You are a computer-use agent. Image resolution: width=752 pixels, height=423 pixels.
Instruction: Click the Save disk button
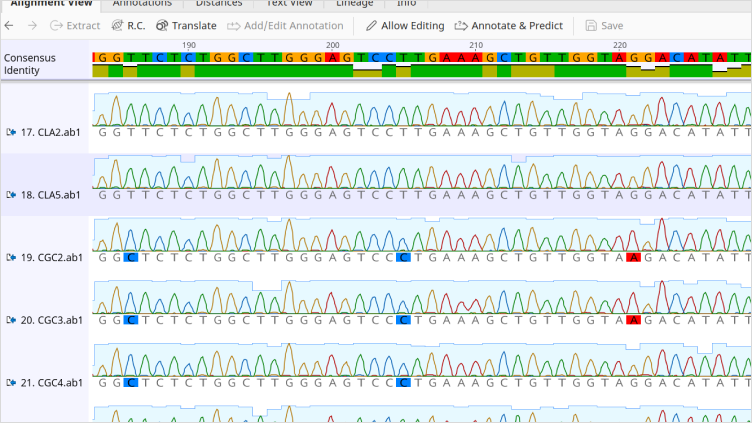pos(605,25)
